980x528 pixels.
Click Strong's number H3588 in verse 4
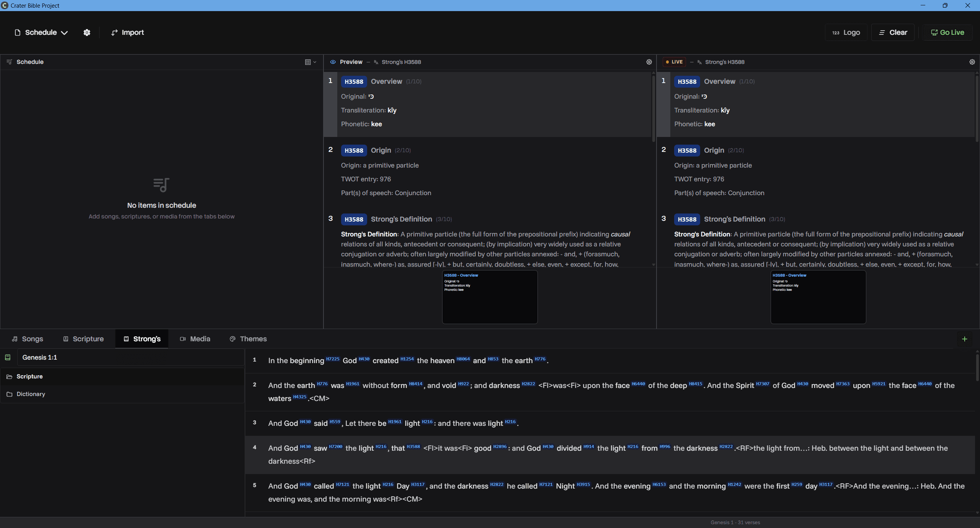(413, 447)
